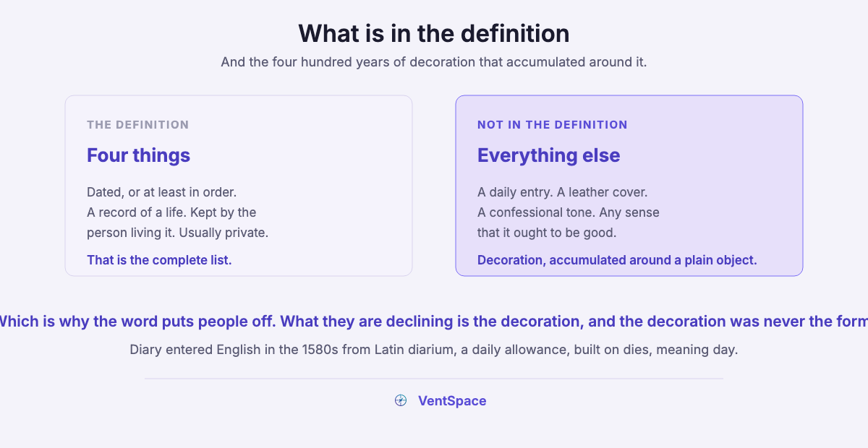Click the "What is in the definition" title
The image size is (868, 448).
pos(434,33)
